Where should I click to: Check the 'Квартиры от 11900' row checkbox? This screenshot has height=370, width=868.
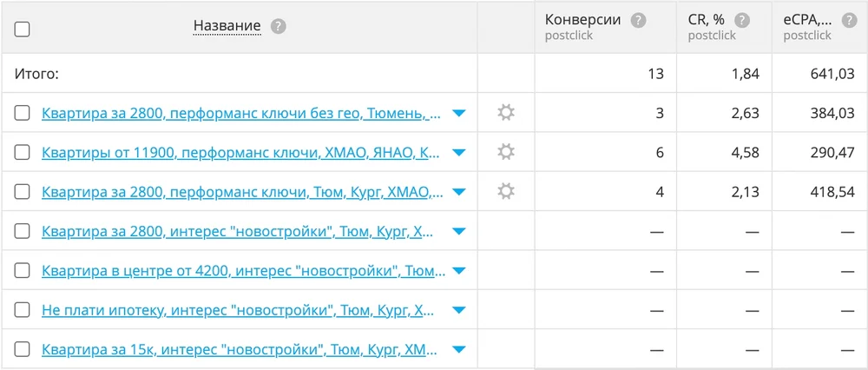coord(23,152)
